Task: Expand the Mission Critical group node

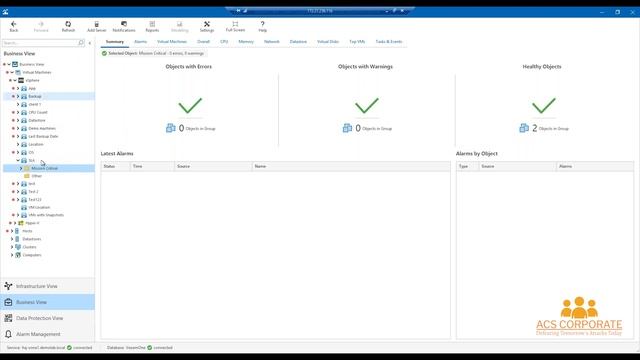Action: (21, 168)
